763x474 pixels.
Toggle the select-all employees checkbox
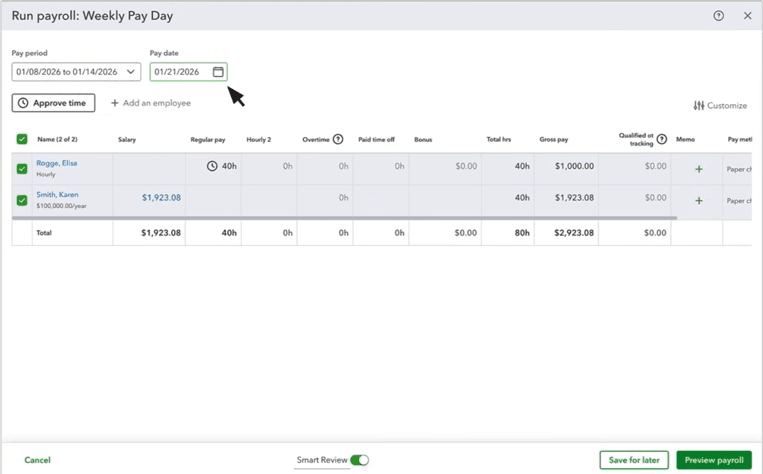[x=22, y=139]
